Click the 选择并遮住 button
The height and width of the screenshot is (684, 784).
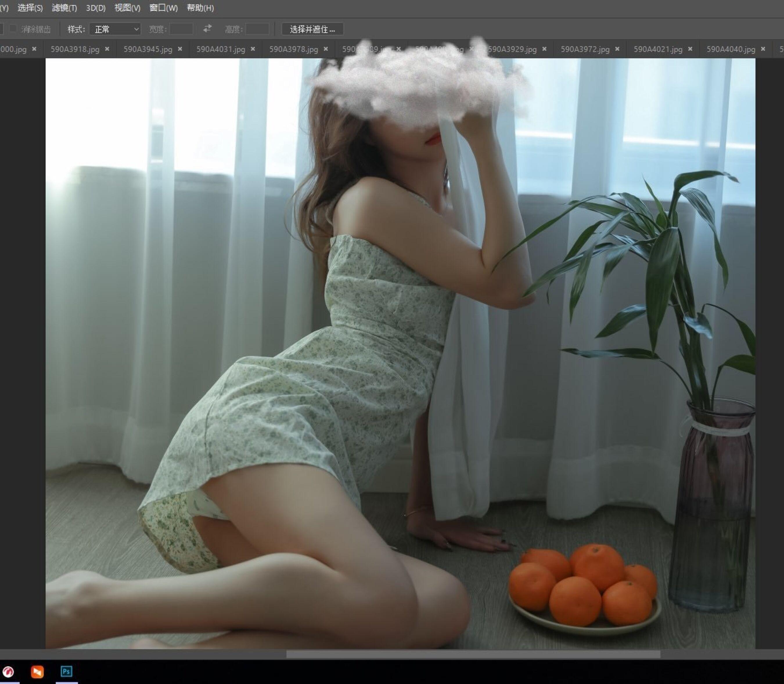tap(312, 29)
